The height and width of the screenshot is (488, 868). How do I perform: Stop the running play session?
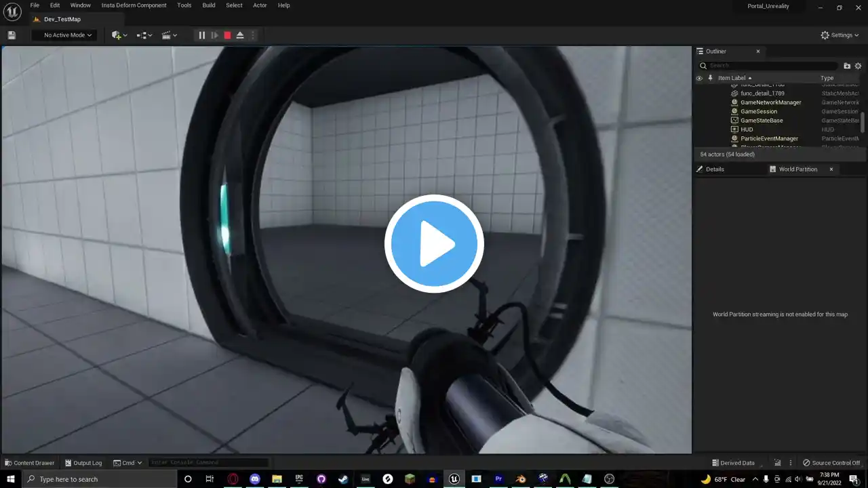click(x=227, y=35)
